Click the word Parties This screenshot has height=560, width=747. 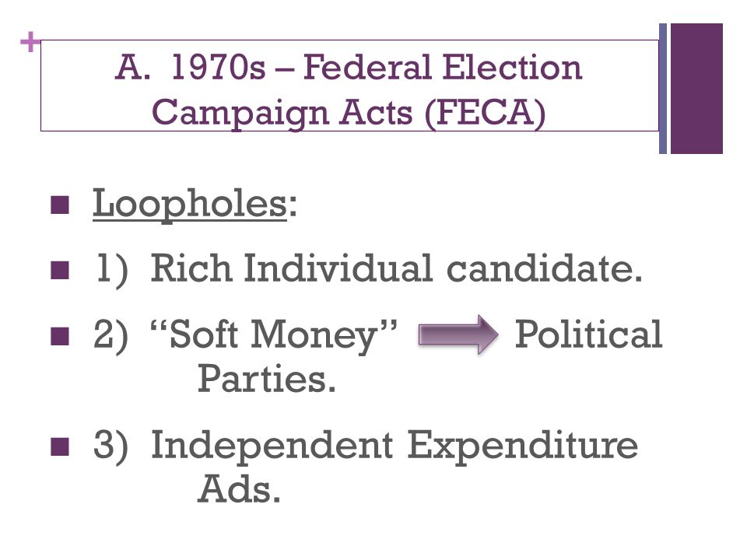click(x=267, y=378)
